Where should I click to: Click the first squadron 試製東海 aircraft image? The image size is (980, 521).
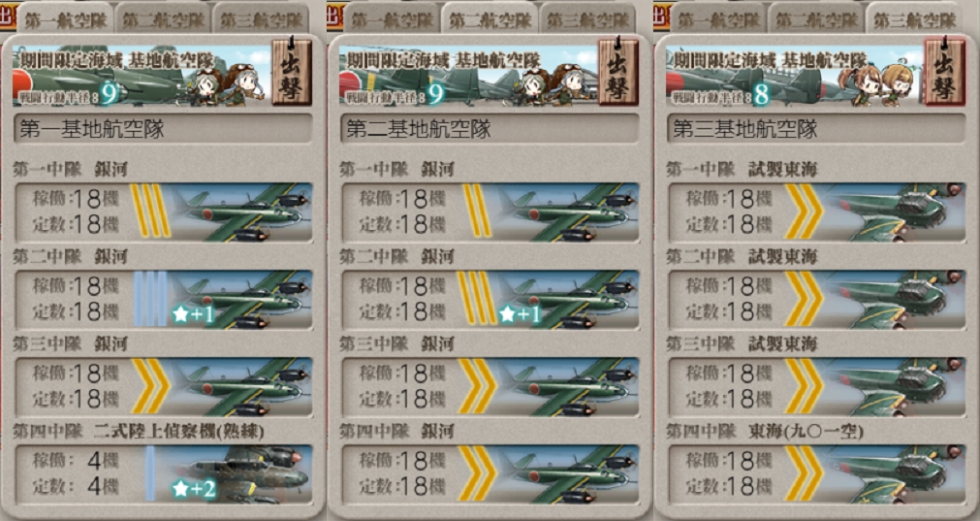tap(895, 212)
